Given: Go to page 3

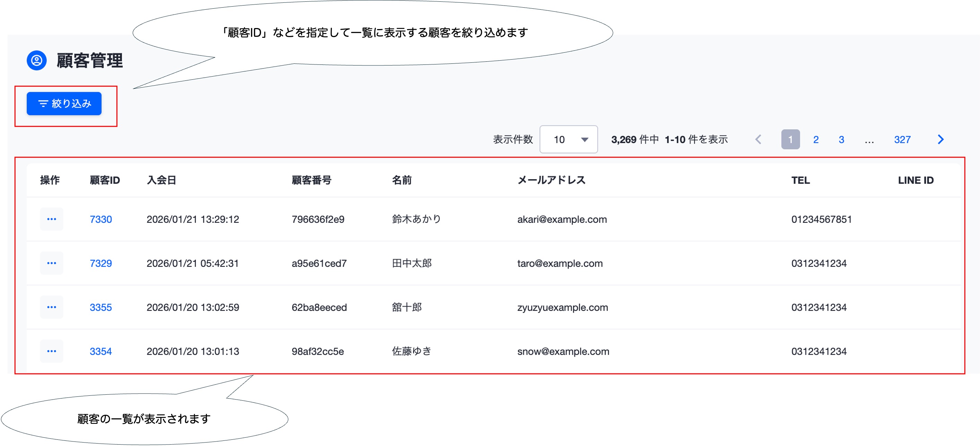Looking at the screenshot, I should [x=842, y=140].
